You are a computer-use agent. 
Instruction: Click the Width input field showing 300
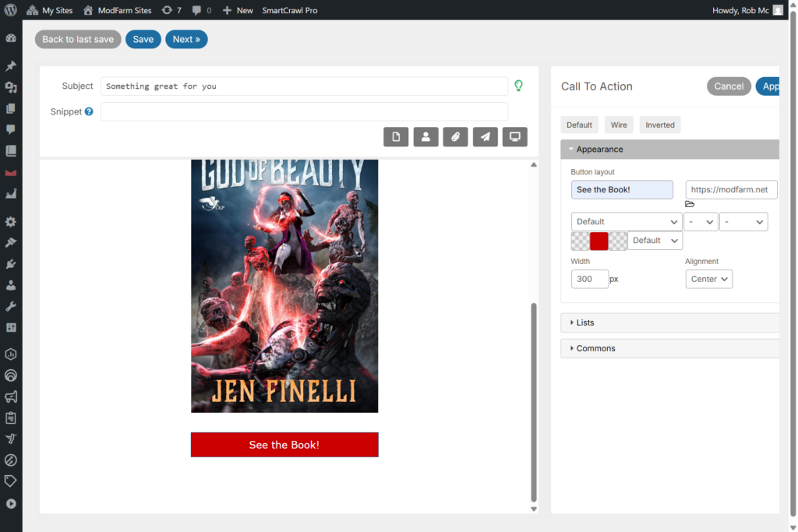tap(589, 279)
